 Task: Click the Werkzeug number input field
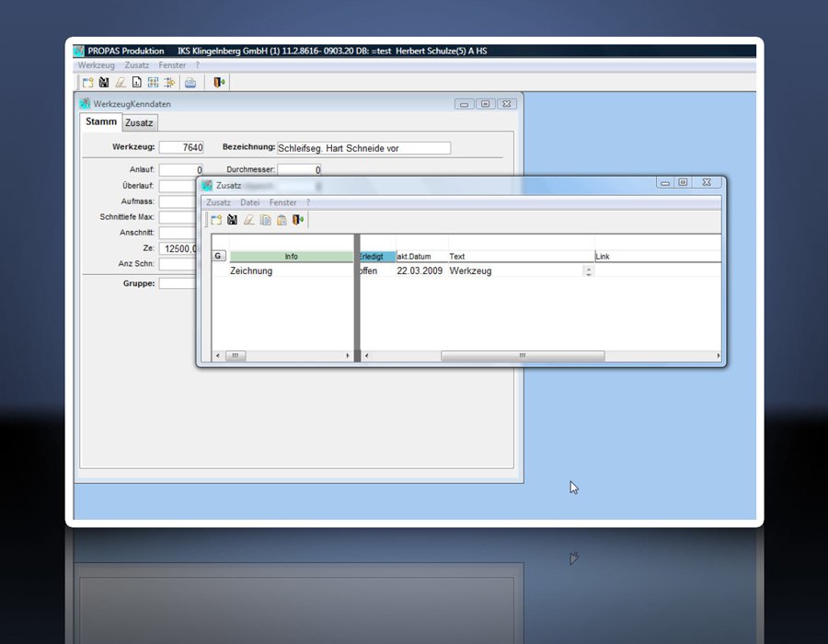tap(181, 147)
